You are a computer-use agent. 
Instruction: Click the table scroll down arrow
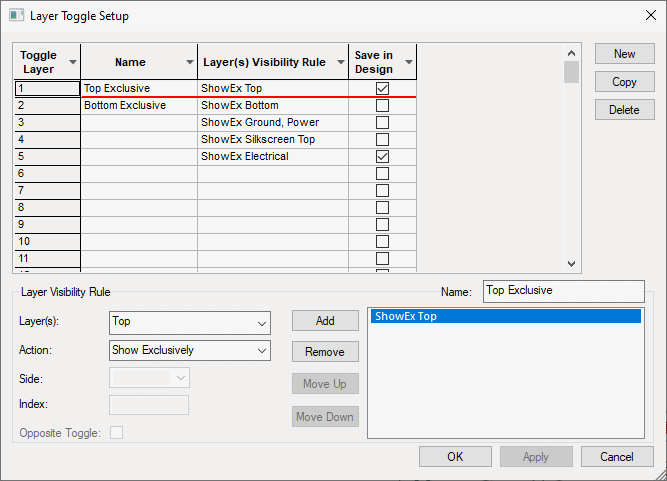(571, 263)
